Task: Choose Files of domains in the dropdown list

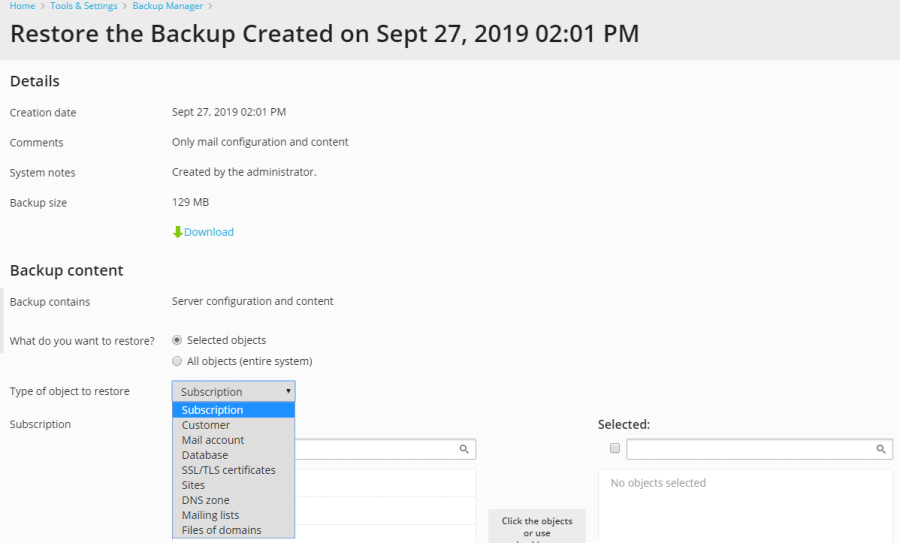Action: tap(234, 530)
